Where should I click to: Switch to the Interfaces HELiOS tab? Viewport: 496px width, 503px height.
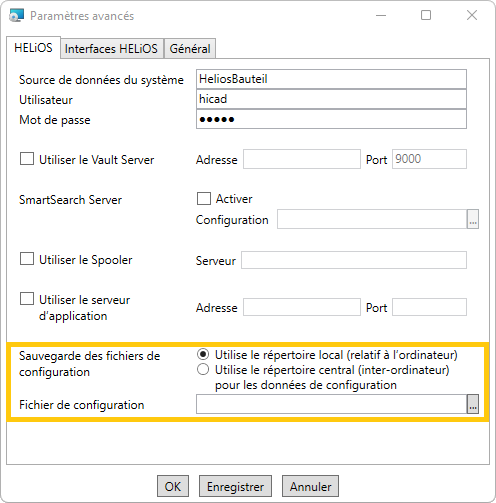[x=111, y=49]
